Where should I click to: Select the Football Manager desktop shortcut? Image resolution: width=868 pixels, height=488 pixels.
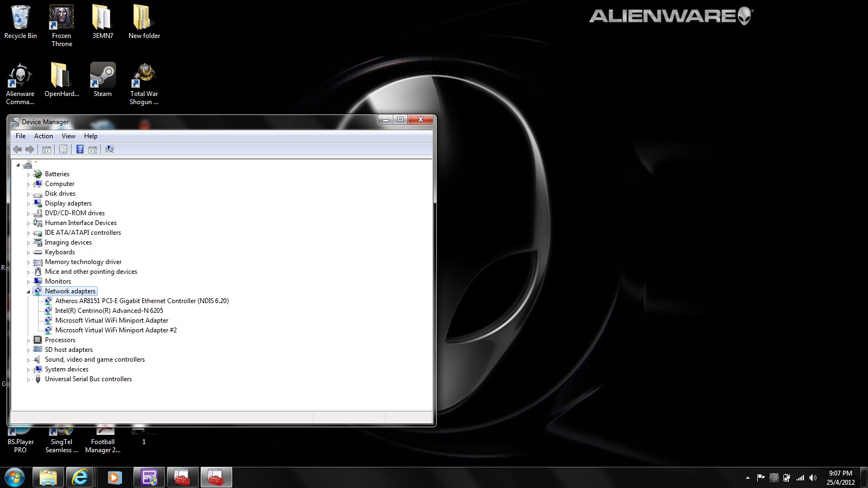(103, 440)
